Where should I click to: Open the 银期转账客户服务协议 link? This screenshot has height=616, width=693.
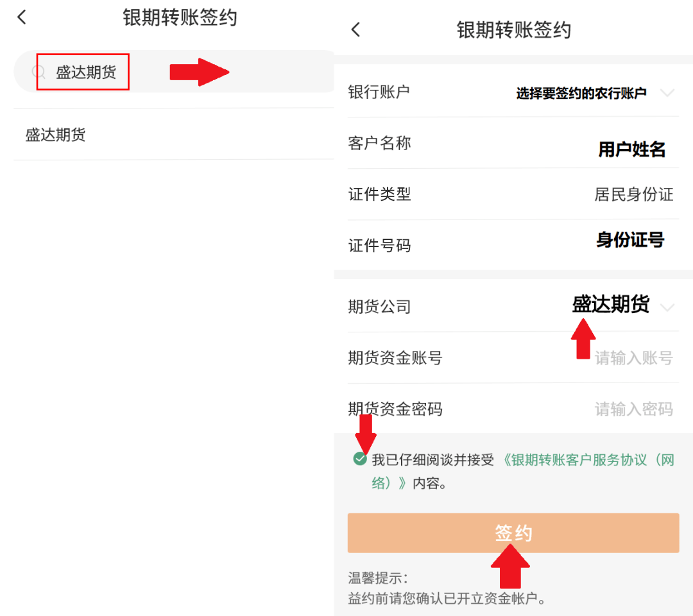click(587, 460)
